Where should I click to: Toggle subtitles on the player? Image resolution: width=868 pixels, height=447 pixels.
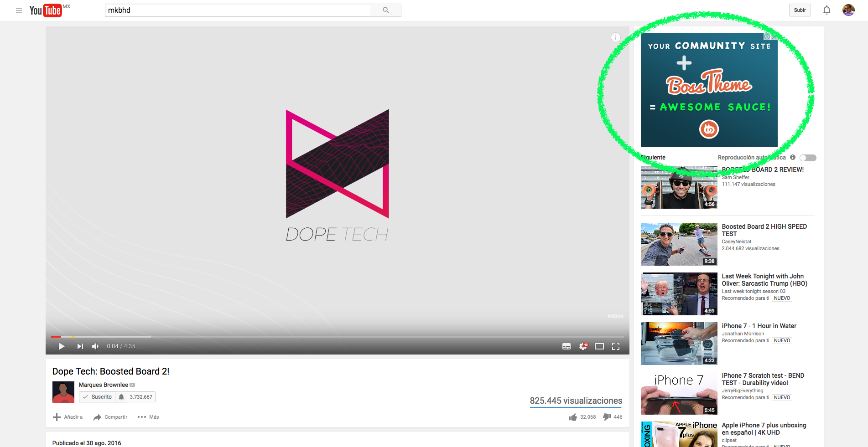tap(567, 346)
